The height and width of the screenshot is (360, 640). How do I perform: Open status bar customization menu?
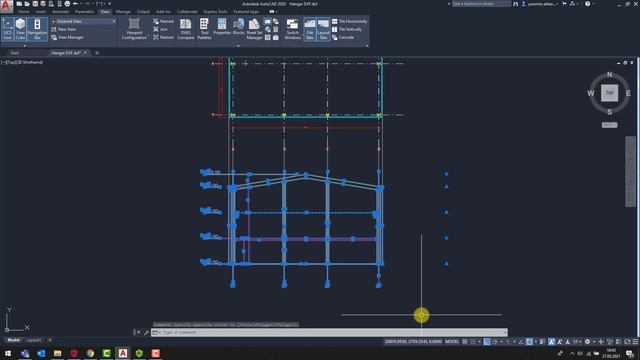click(635, 342)
